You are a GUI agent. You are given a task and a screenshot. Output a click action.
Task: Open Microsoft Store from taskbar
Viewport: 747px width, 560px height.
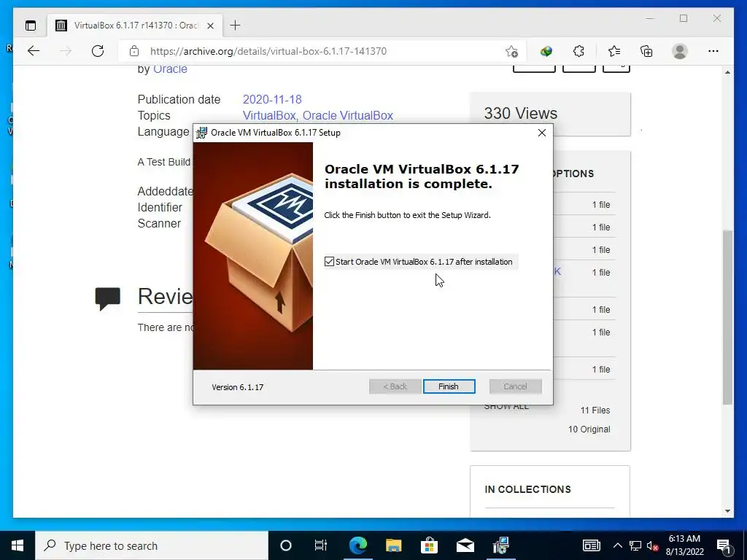tap(429, 545)
